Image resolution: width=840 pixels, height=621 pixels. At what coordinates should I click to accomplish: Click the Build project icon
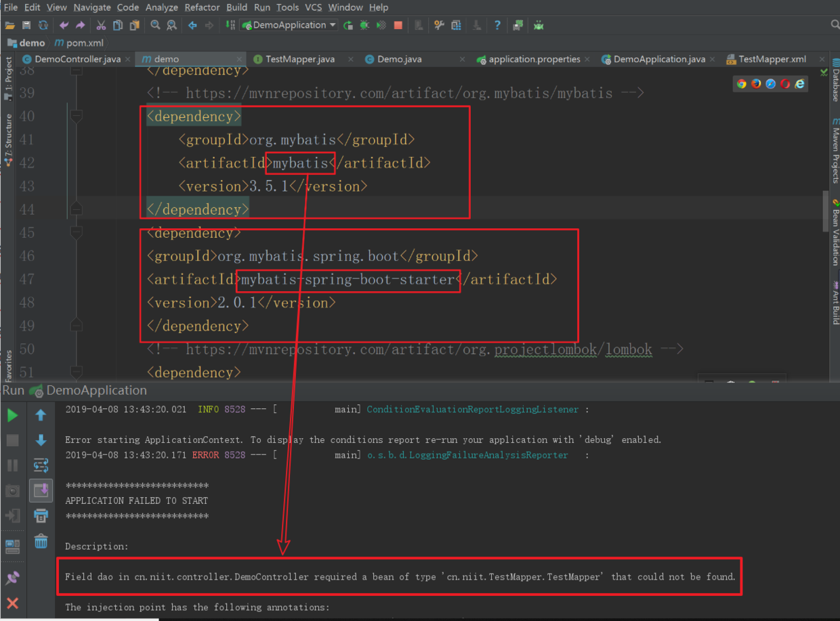[230, 26]
